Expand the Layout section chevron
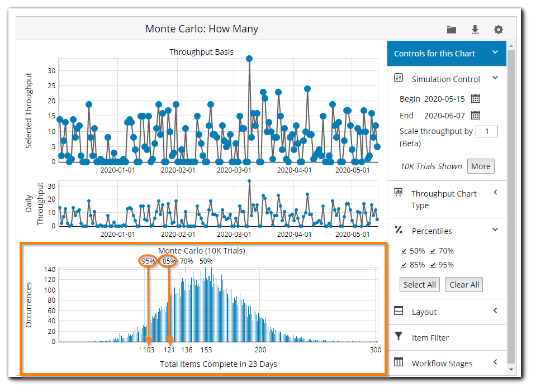Viewport: 536px width, 392px height. pyautogui.click(x=495, y=311)
